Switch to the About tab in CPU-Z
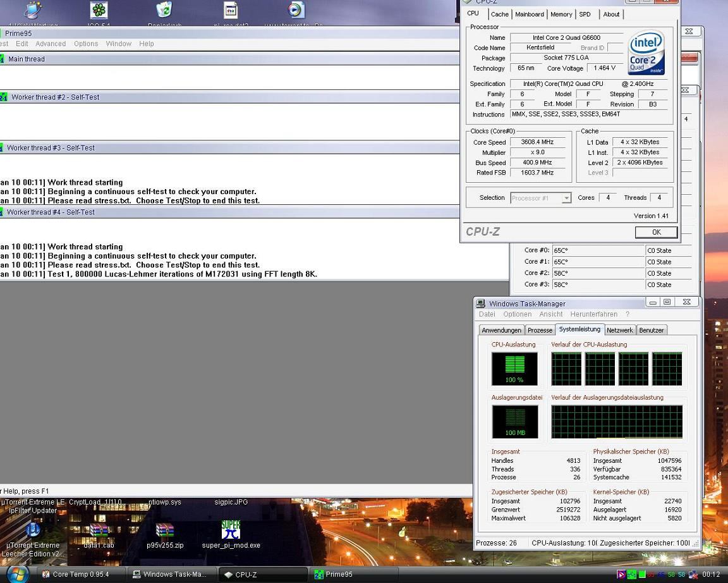Image resolution: width=728 pixels, height=583 pixels. pyautogui.click(x=611, y=15)
